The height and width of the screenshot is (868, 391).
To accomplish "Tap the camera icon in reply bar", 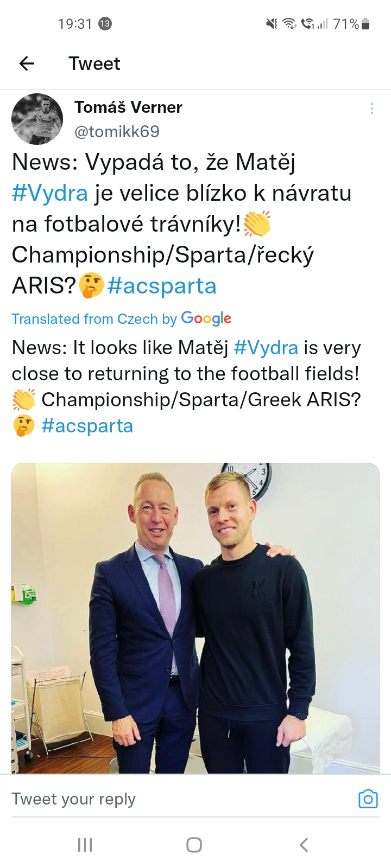I will tap(368, 799).
